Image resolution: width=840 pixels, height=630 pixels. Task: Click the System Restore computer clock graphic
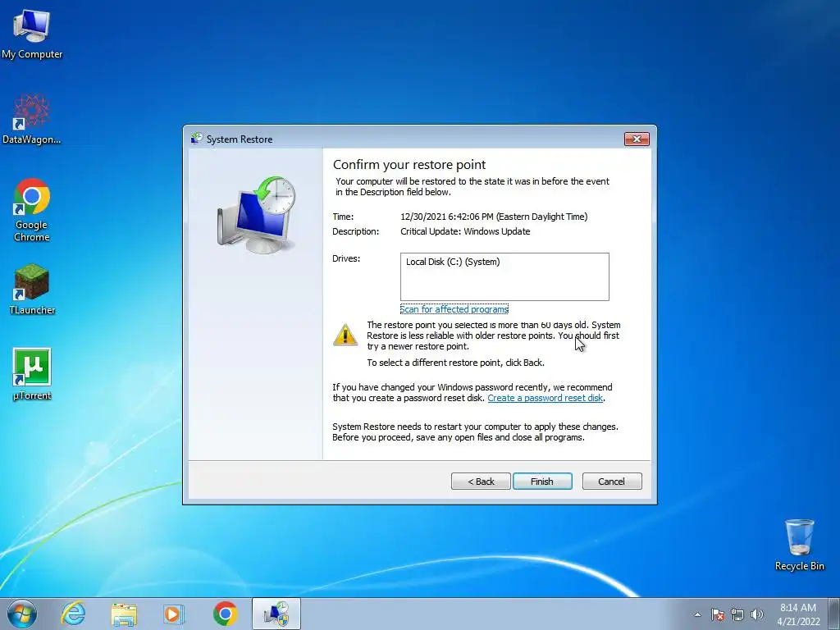[x=256, y=214]
